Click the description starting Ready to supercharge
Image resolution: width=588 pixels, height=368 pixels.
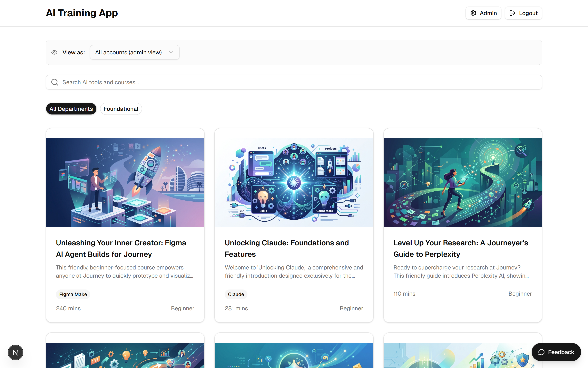tap(461, 272)
